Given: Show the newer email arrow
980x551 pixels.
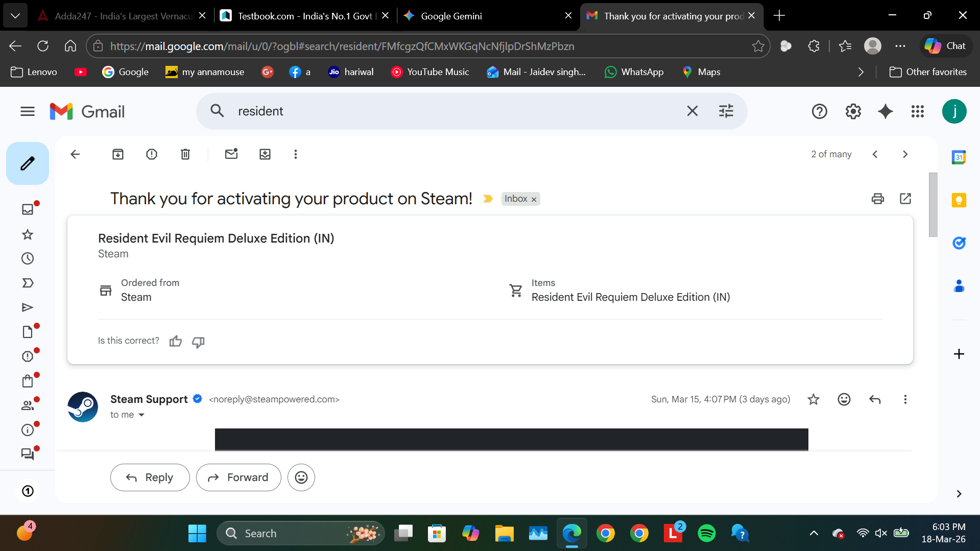Looking at the screenshot, I should pyautogui.click(x=875, y=154).
